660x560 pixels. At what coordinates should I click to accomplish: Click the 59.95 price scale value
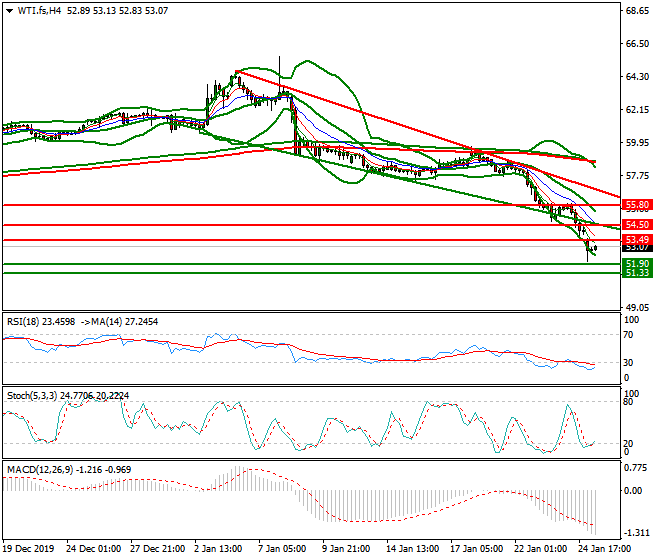point(637,143)
